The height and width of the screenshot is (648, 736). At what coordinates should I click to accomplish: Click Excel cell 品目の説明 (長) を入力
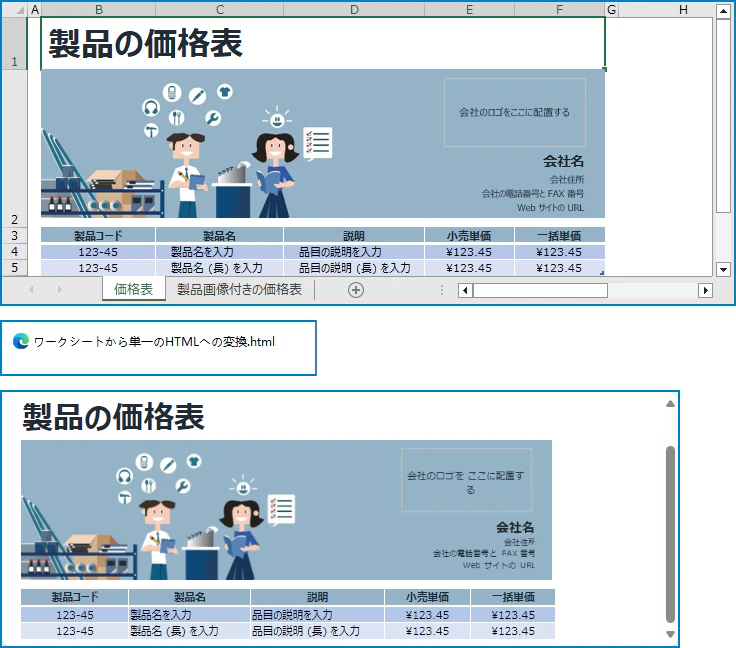[354, 268]
